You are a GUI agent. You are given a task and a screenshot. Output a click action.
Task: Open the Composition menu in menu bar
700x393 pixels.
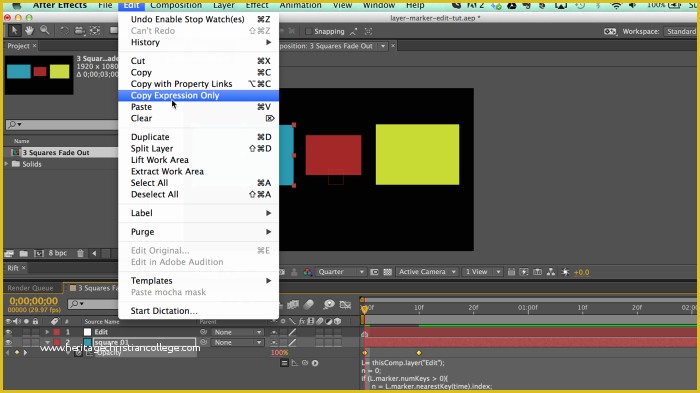(x=176, y=5)
